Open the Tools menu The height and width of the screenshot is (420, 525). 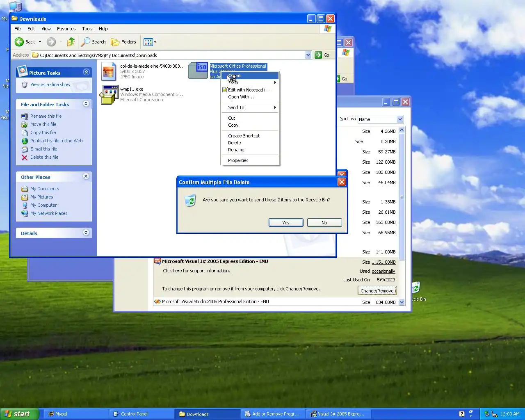(87, 29)
